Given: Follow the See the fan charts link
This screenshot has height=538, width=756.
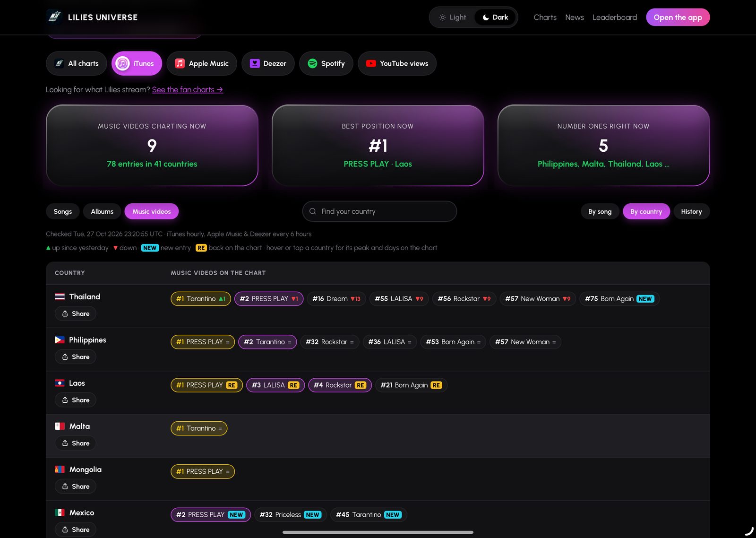Looking at the screenshot, I should 188,89.
